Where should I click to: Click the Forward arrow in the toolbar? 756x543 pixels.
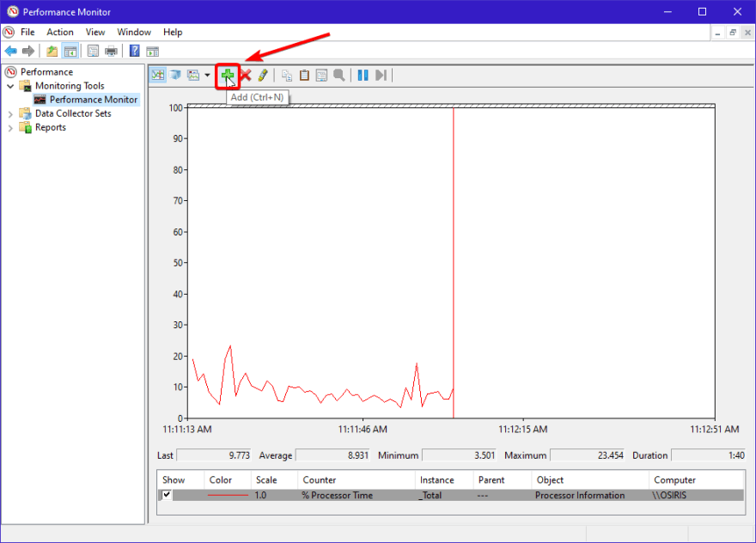coord(28,51)
